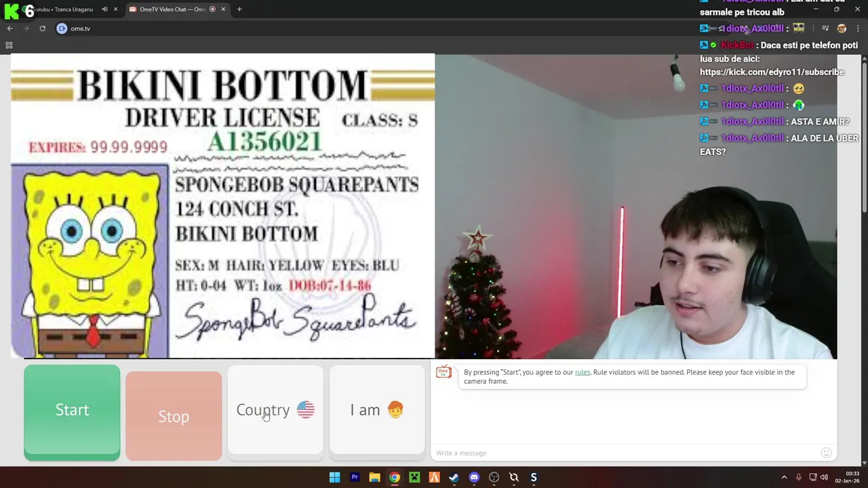The width and height of the screenshot is (868, 488).
Task: Open Chrome media control button
Action: [x=825, y=28]
